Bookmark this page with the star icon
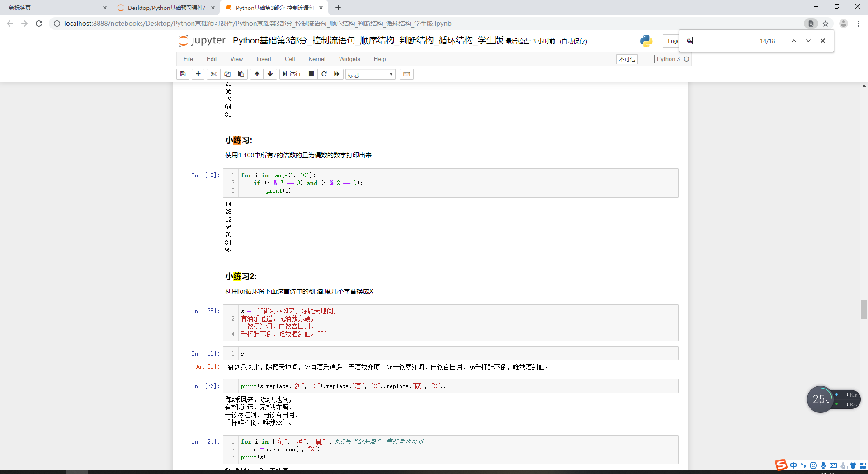This screenshot has width=868, height=474. [x=826, y=24]
